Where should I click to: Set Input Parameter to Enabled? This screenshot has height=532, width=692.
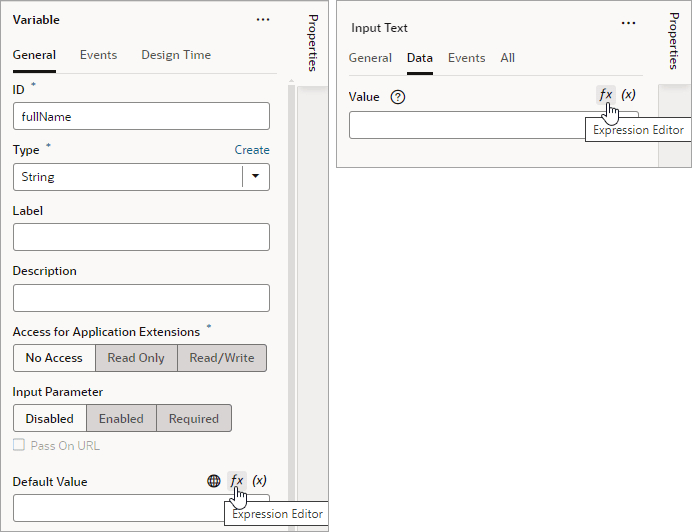121,419
